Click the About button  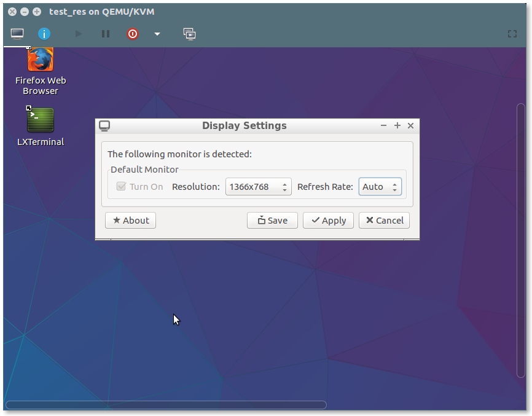click(x=131, y=221)
